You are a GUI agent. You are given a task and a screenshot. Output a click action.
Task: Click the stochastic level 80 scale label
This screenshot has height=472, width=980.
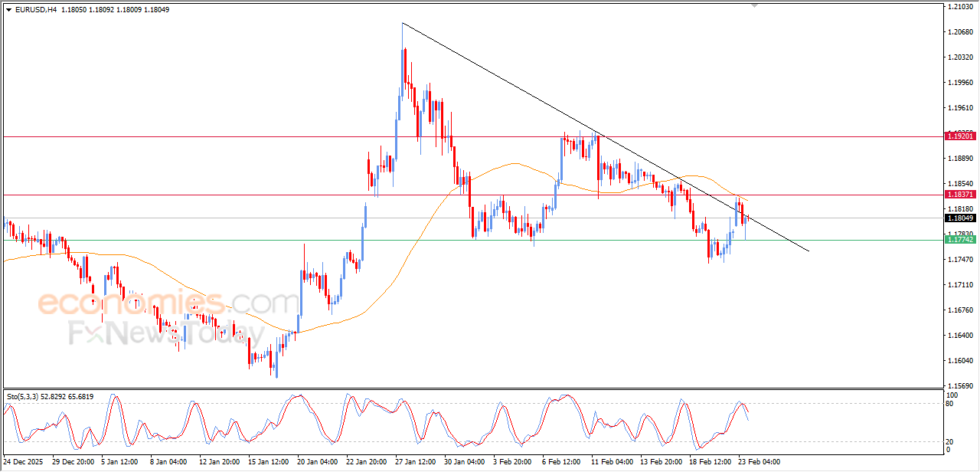click(950, 403)
